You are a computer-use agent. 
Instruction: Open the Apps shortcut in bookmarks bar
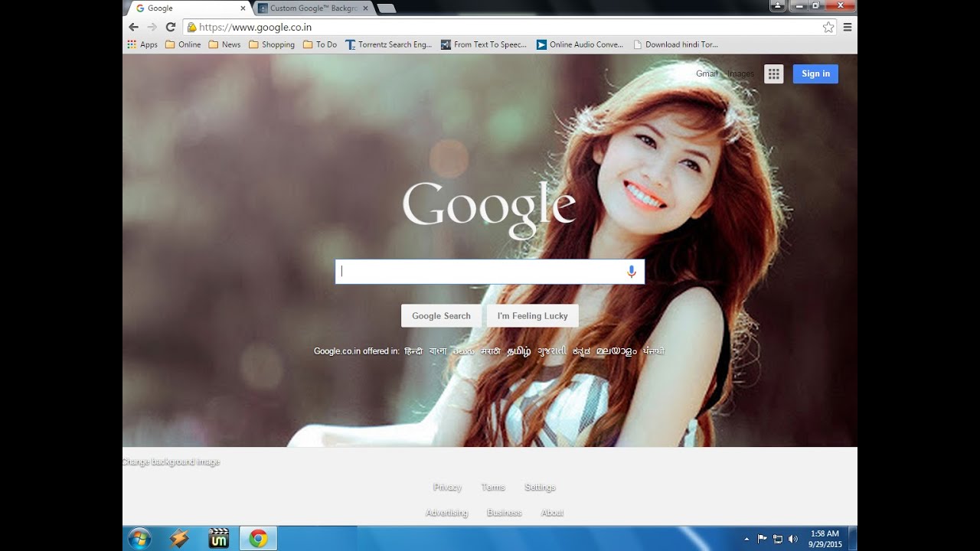(142, 44)
